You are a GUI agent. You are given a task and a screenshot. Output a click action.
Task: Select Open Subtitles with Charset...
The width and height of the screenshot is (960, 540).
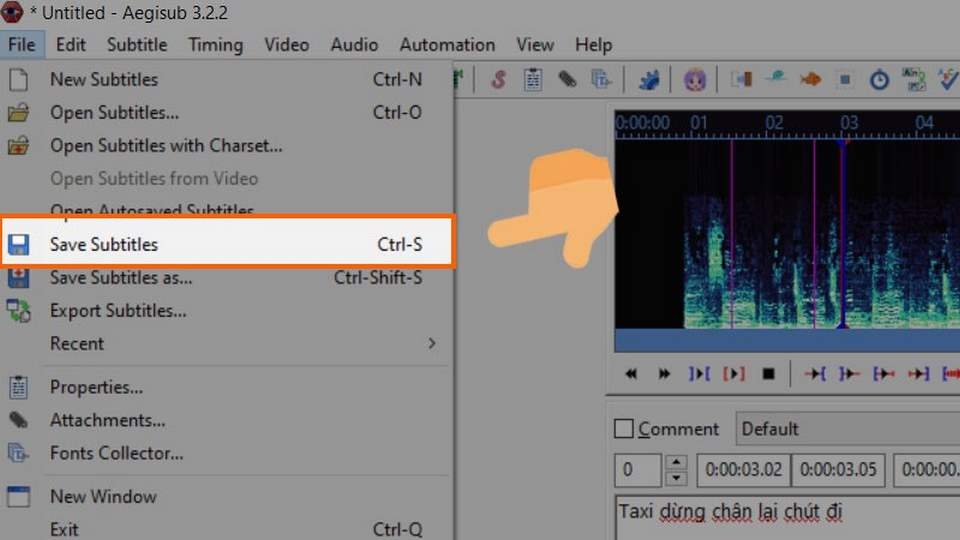click(x=227, y=146)
